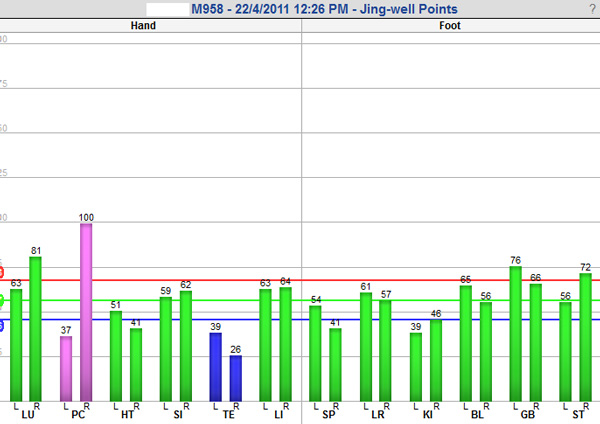The width and height of the screenshot is (600, 424).
Task: Click the help question mark icon
Action: click(x=593, y=9)
